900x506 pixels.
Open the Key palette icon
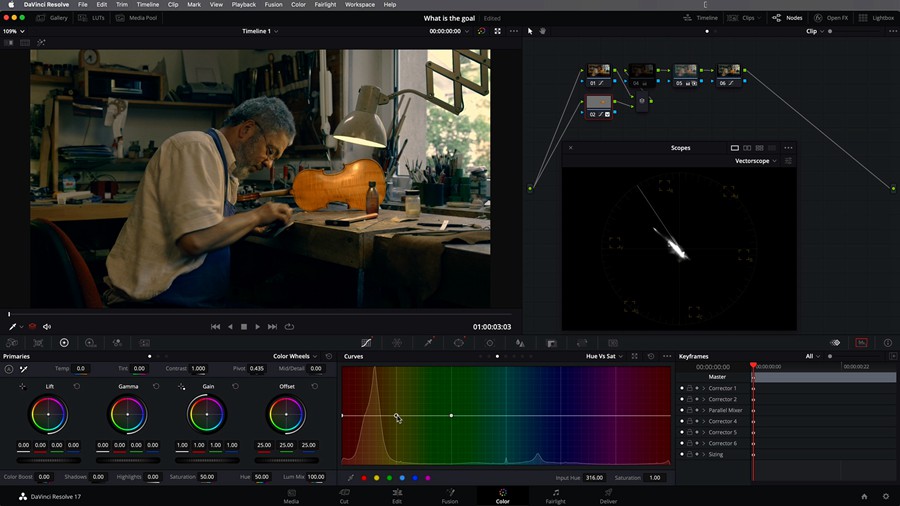tap(552, 343)
